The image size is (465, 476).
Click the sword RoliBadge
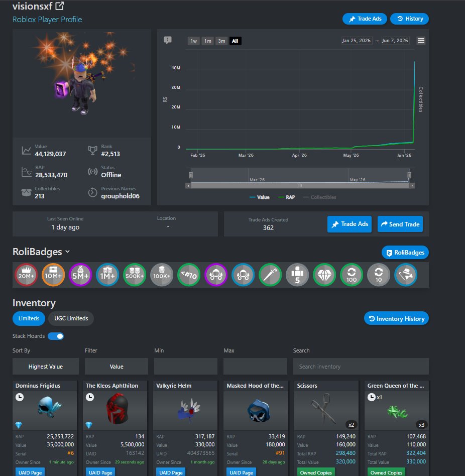(x=270, y=275)
